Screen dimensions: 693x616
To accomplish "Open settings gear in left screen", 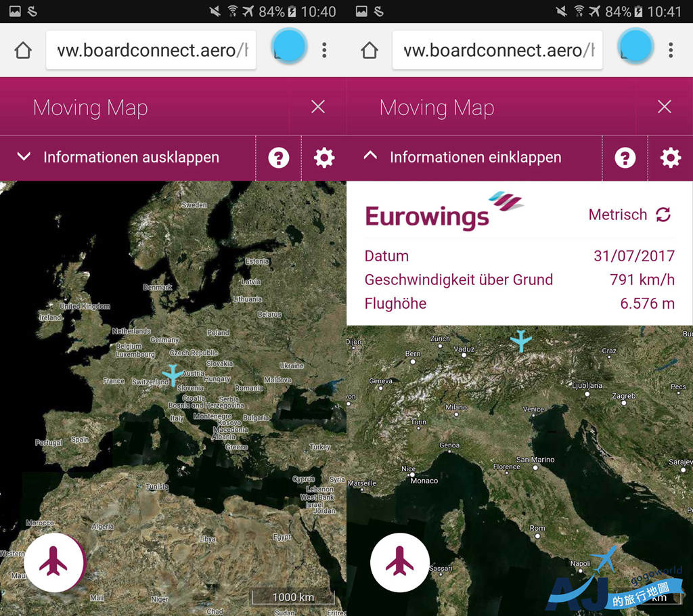I will tap(324, 158).
